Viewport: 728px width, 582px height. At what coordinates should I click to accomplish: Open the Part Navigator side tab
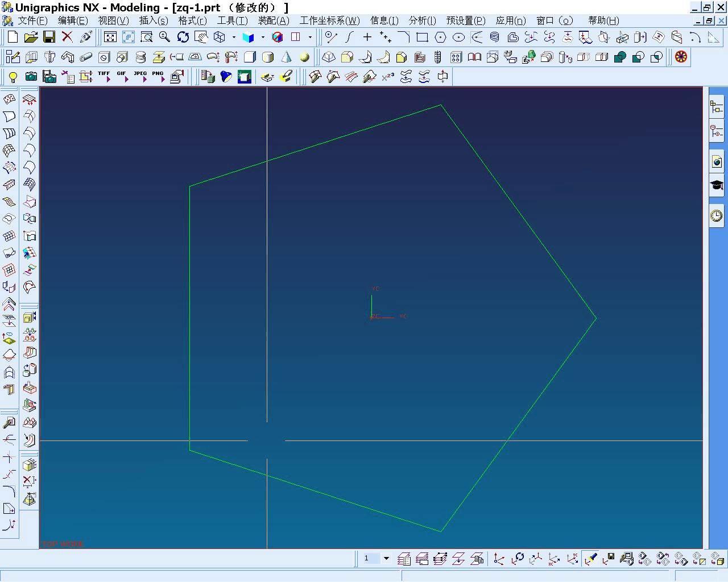click(717, 132)
